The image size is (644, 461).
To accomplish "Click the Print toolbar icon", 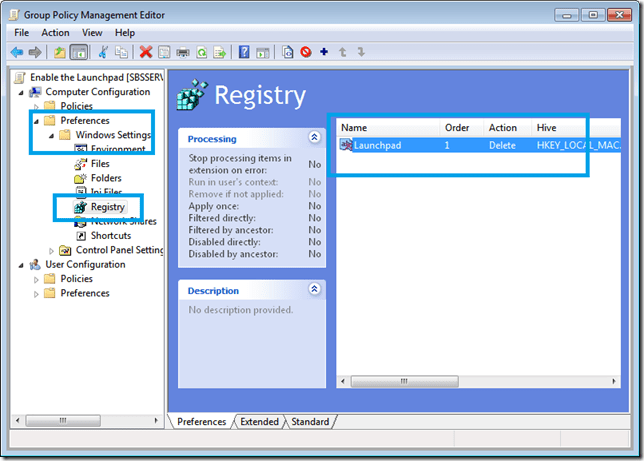I will pyautogui.click(x=183, y=52).
